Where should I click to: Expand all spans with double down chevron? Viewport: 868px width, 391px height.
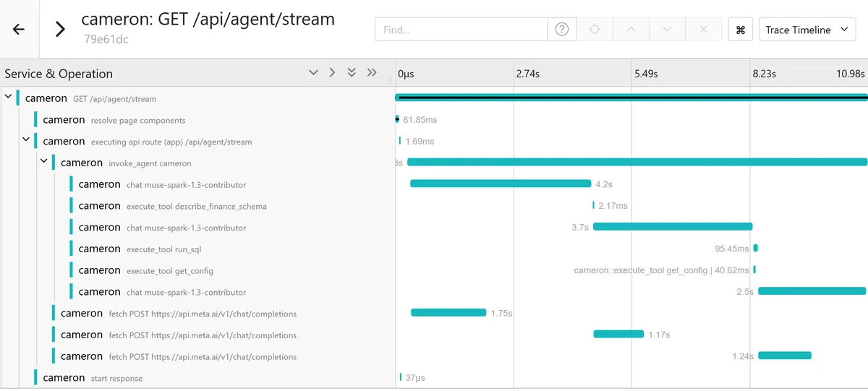pyautogui.click(x=352, y=73)
